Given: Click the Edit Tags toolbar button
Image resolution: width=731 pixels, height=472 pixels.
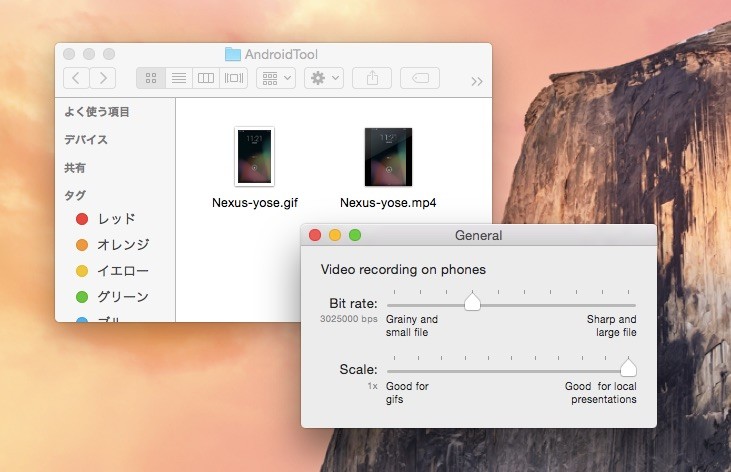Looking at the screenshot, I should [x=420, y=78].
